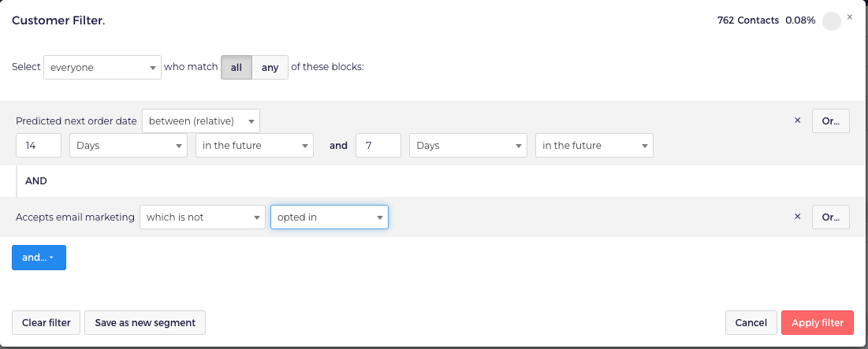Open the everyone selection dropdown

coord(102,68)
